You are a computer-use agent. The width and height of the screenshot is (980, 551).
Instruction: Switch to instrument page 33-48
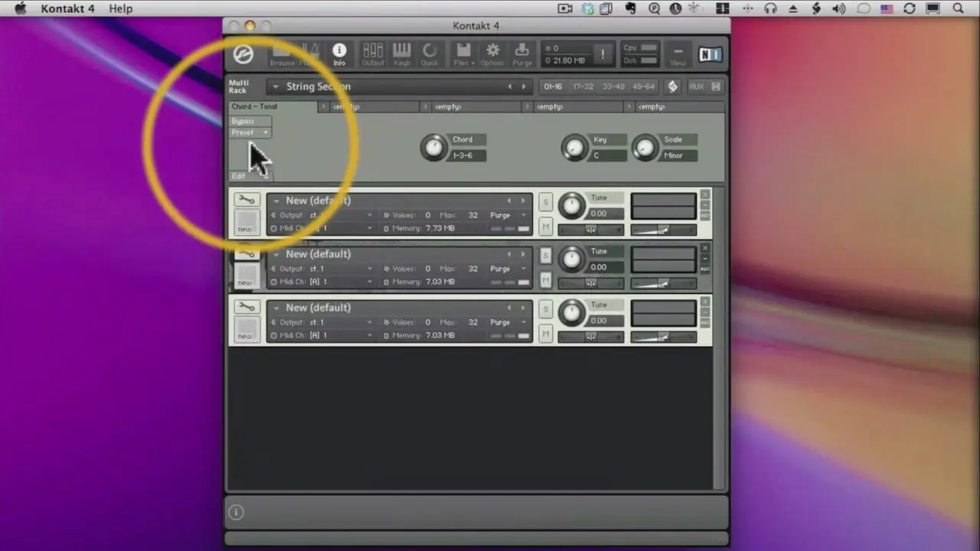pos(613,86)
